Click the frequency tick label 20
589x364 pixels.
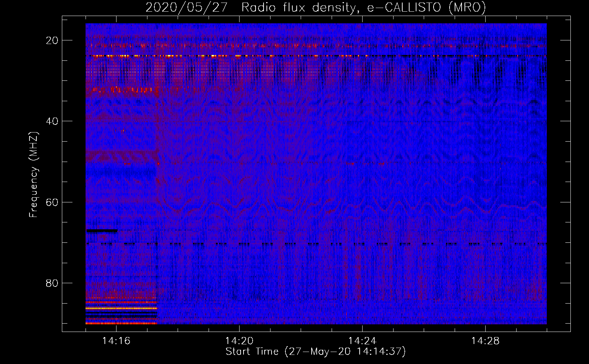tap(52, 40)
